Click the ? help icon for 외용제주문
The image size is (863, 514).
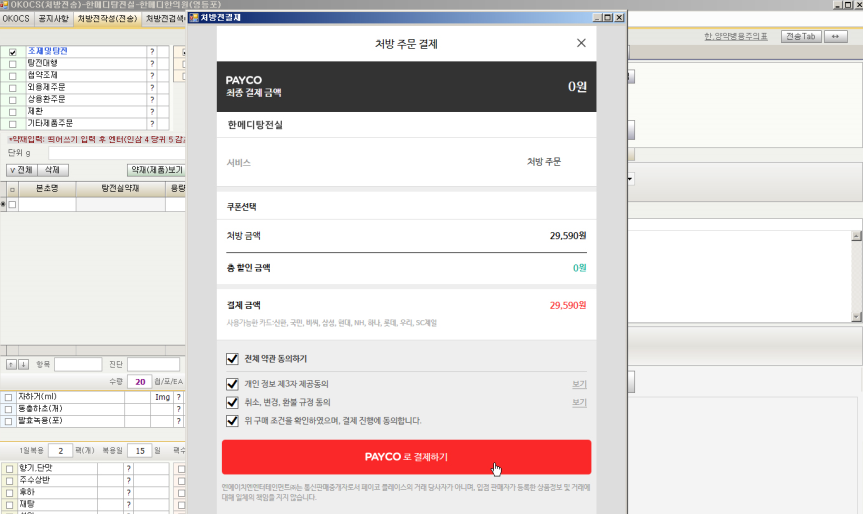152,88
